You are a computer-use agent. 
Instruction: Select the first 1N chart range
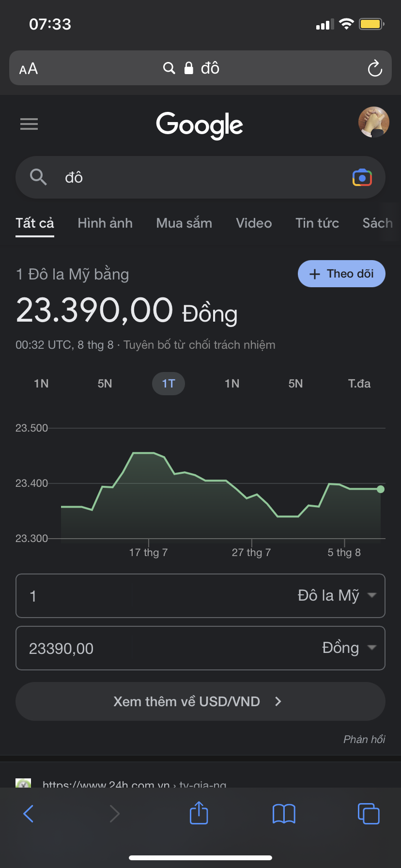click(x=41, y=384)
